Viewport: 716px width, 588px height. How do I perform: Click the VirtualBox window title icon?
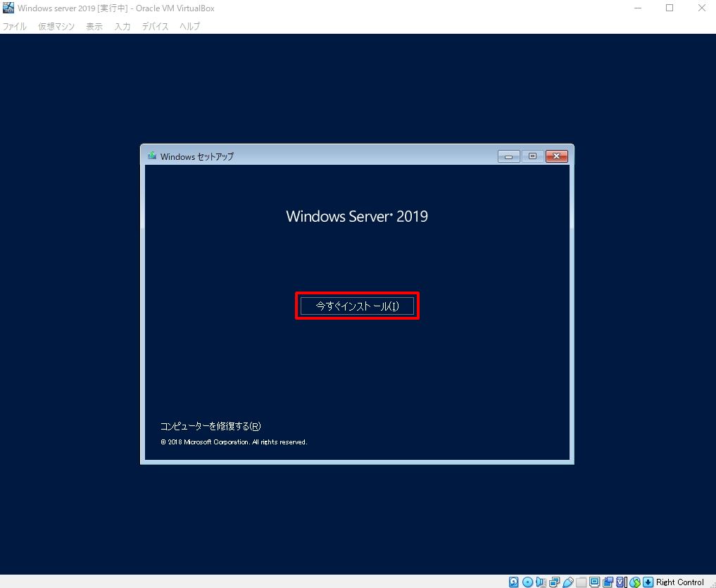(8, 8)
